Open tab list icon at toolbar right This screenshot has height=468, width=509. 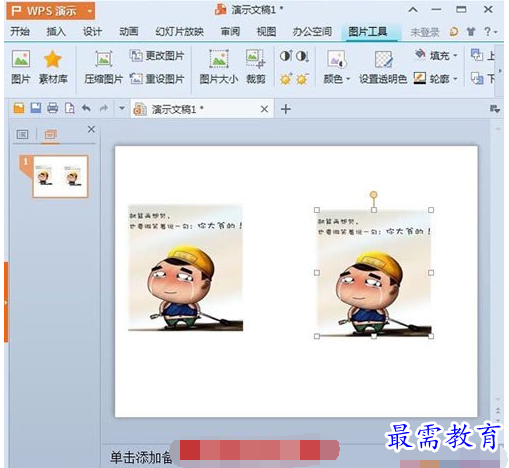[x=495, y=109]
